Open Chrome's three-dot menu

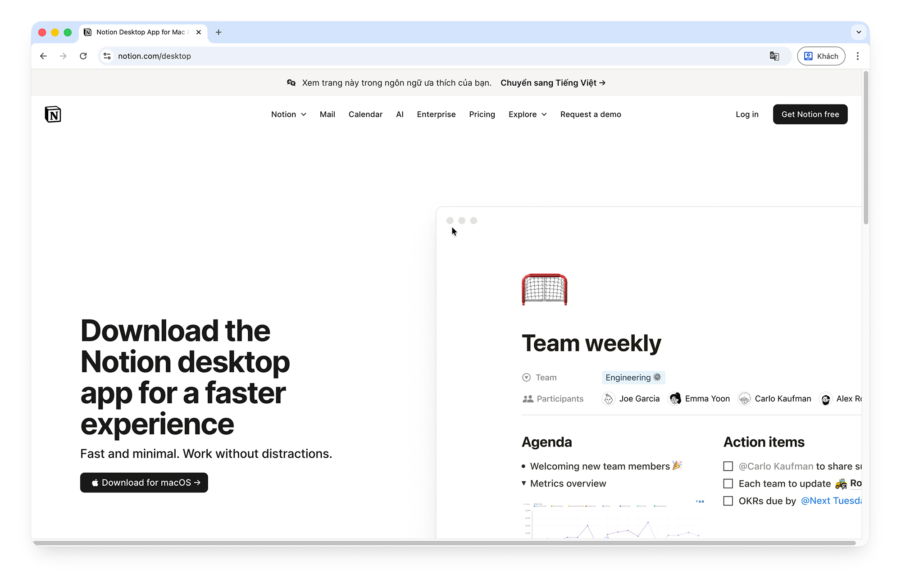(x=857, y=56)
